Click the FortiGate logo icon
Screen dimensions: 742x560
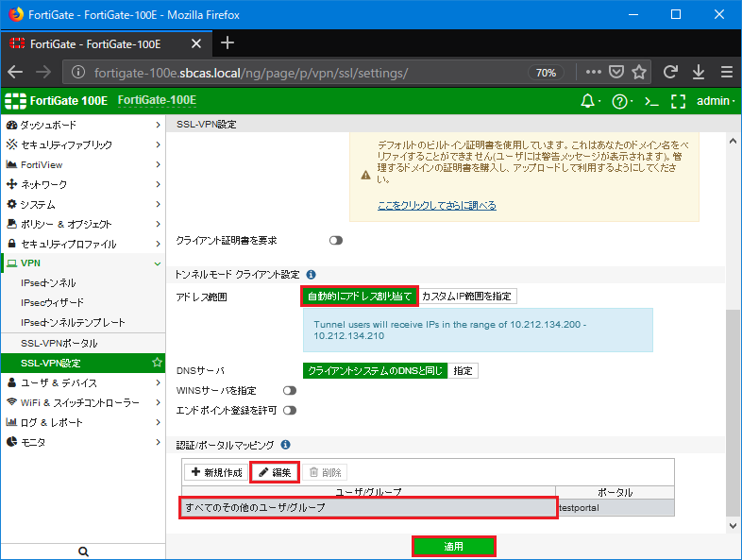point(15,101)
